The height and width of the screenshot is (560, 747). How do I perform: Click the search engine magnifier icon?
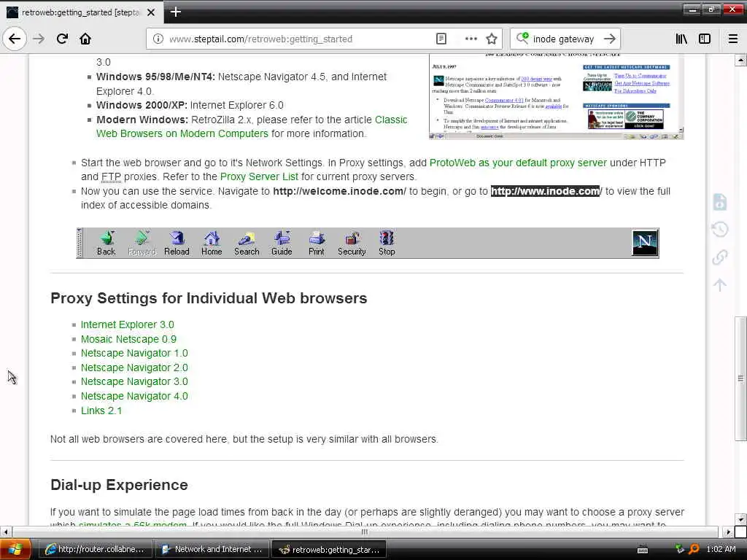[522, 38]
